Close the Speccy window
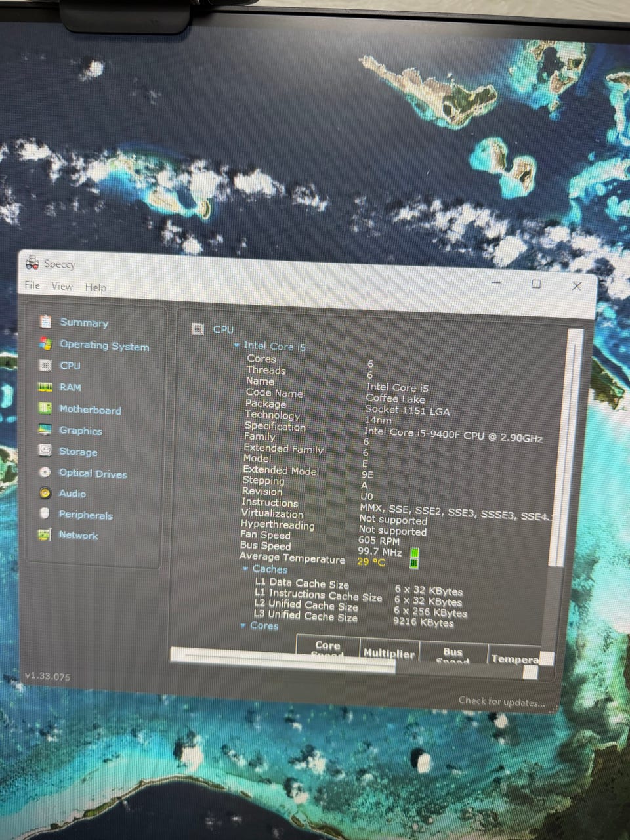 [x=577, y=286]
